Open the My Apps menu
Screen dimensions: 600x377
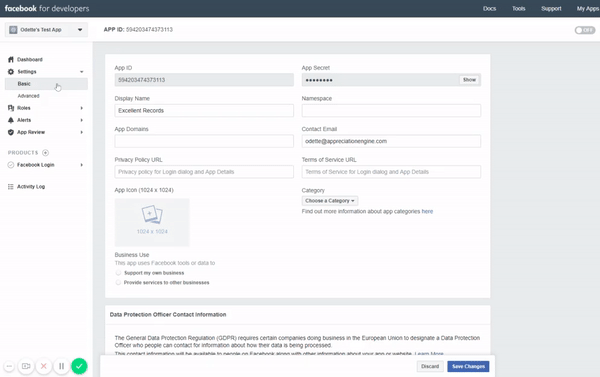click(x=588, y=8)
